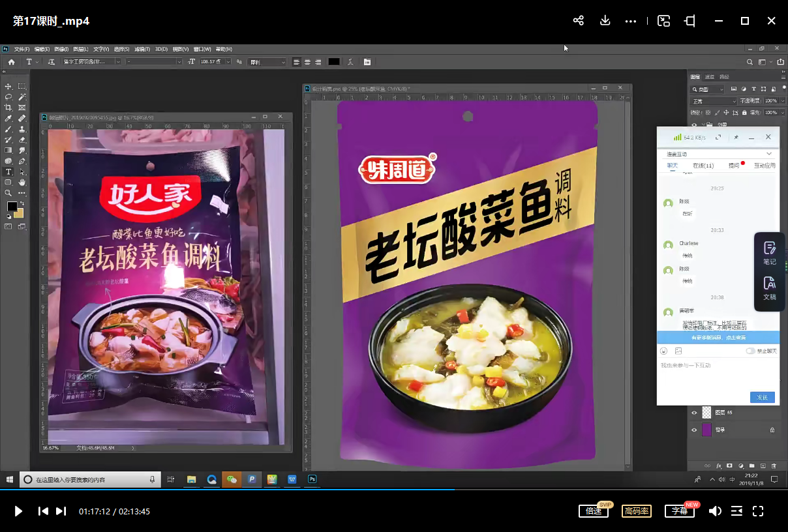Expand the 连麦互动 section chevron
Image resolution: width=788 pixels, height=532 pixels.
[768, 154]
